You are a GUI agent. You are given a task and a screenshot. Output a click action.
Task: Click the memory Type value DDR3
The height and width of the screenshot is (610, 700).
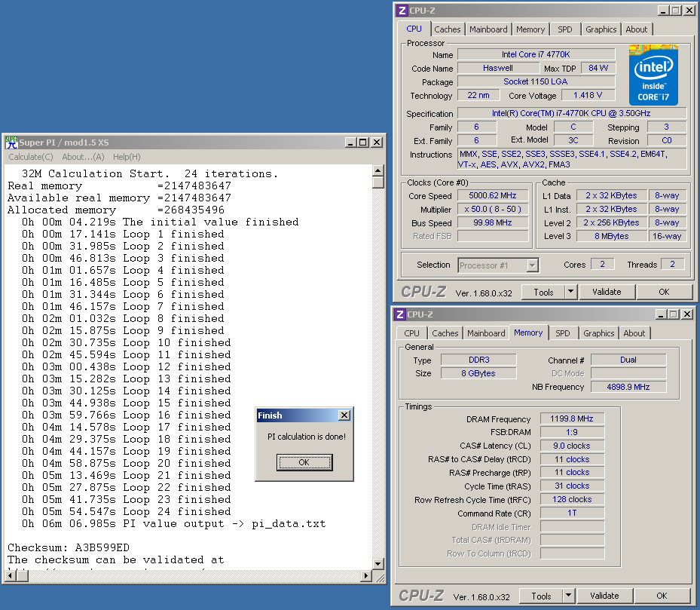pos(478,360)
